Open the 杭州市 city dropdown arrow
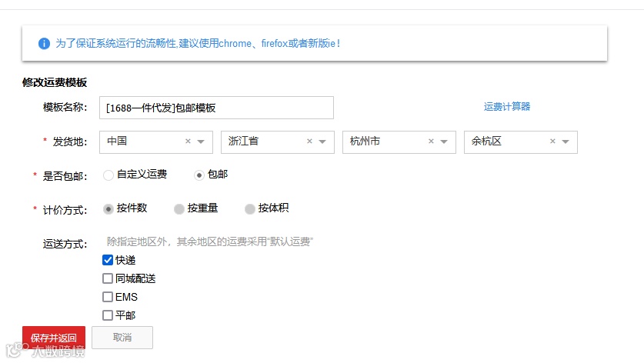This screenshot has width=644, height=363. [x=444, y=142]
